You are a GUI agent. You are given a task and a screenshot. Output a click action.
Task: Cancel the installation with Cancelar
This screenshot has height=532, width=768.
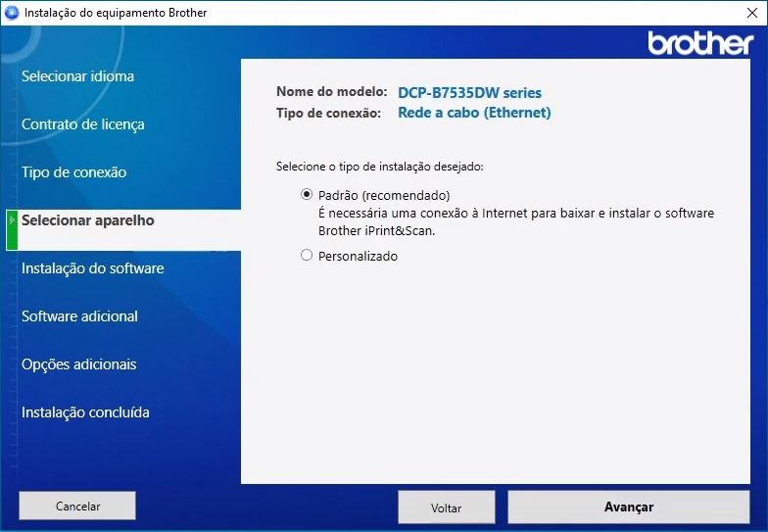click(77, 506)
